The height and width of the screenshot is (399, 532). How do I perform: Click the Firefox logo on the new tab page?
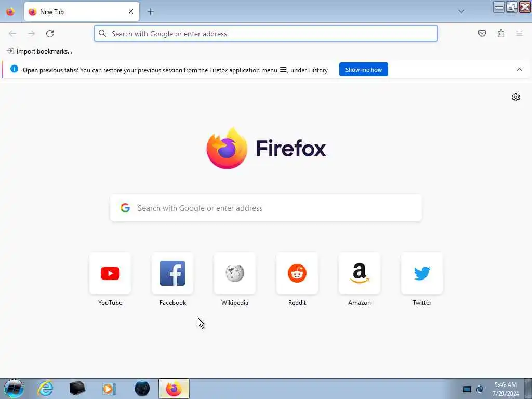(267, 148)
